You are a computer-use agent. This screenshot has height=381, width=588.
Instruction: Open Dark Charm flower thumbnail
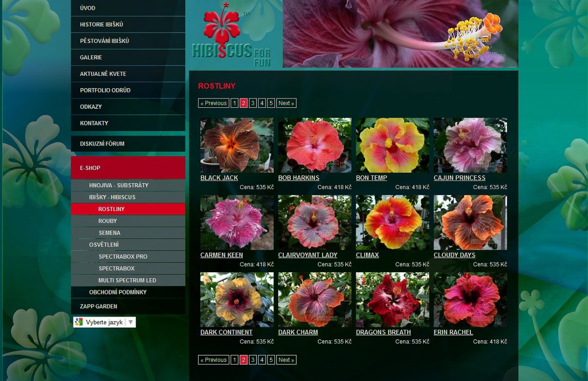tap(315, 300)
